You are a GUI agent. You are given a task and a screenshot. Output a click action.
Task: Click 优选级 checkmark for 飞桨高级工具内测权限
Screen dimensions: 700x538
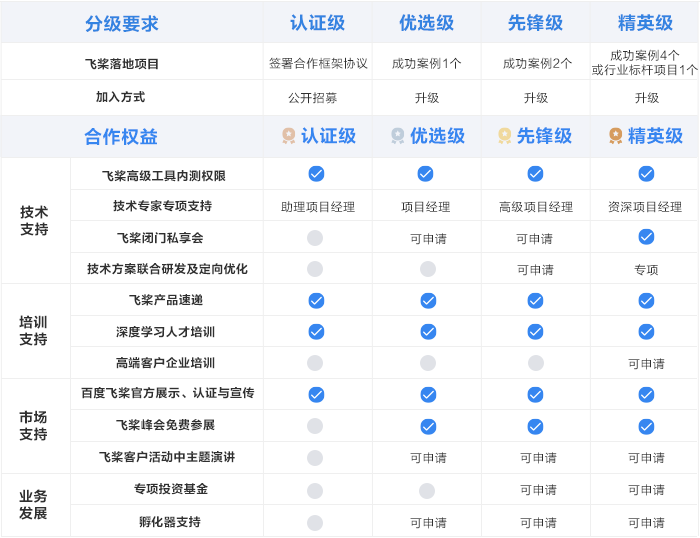425,174
